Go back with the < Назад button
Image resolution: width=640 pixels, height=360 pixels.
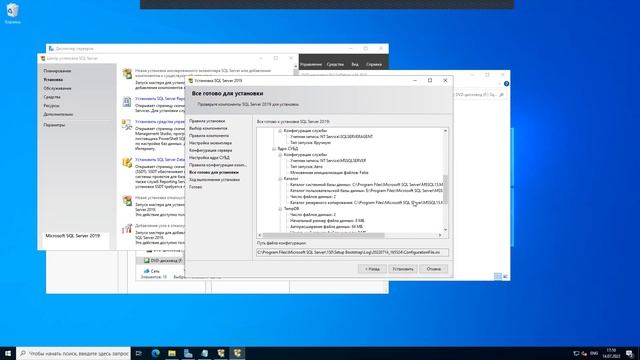[x=372, y=269]
